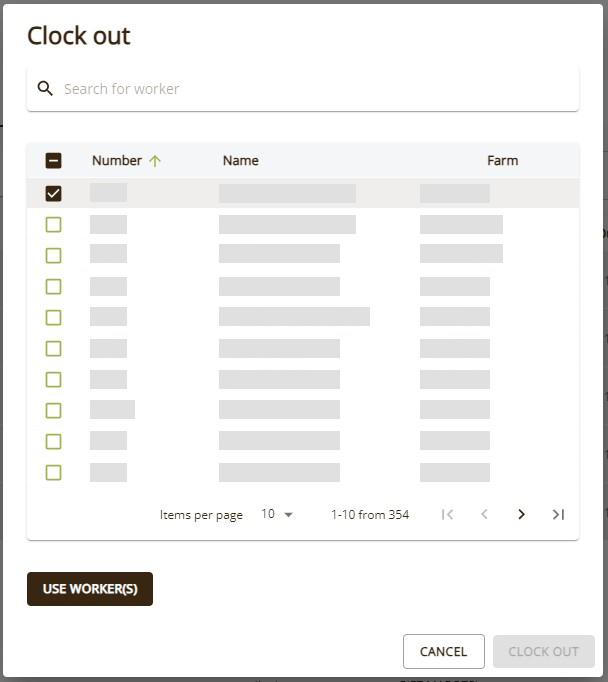Tick the fifth row's checkbox
608x682 pixels.
[53, 318]
